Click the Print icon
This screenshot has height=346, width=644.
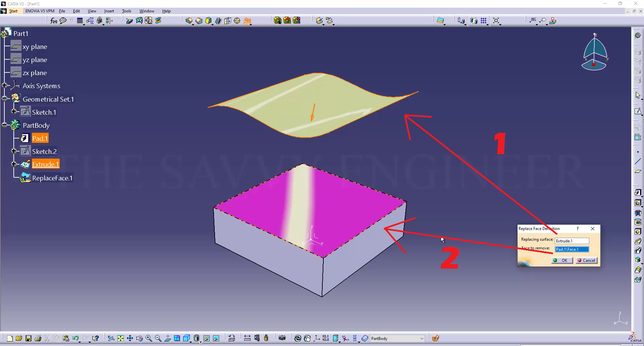38,338
